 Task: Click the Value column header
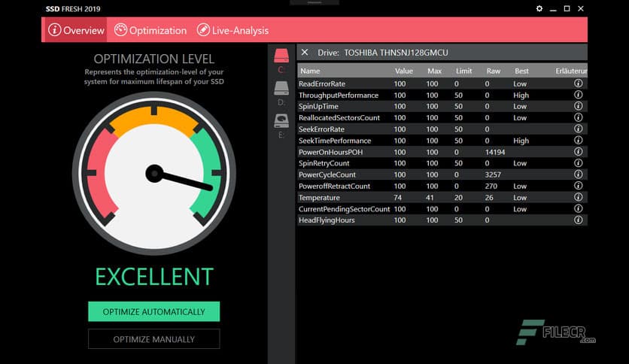pyautogui.click(x=403, y=71)
